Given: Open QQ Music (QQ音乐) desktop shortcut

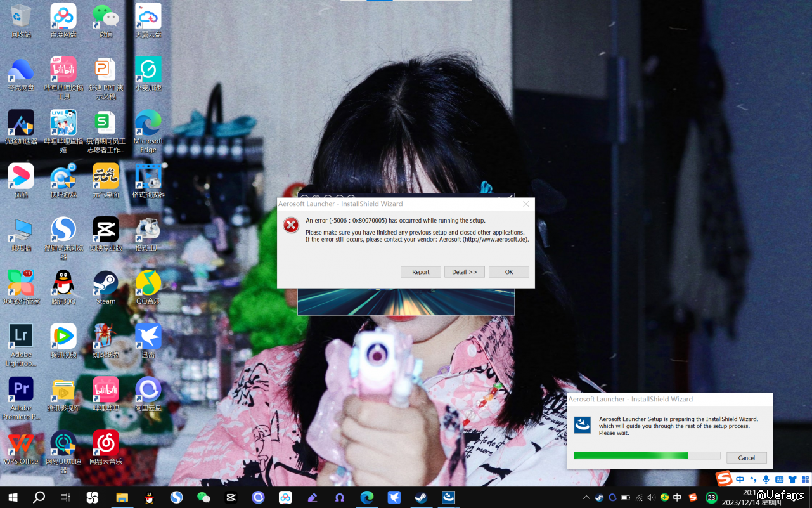Looking at the screenshot, I should 148,287.
